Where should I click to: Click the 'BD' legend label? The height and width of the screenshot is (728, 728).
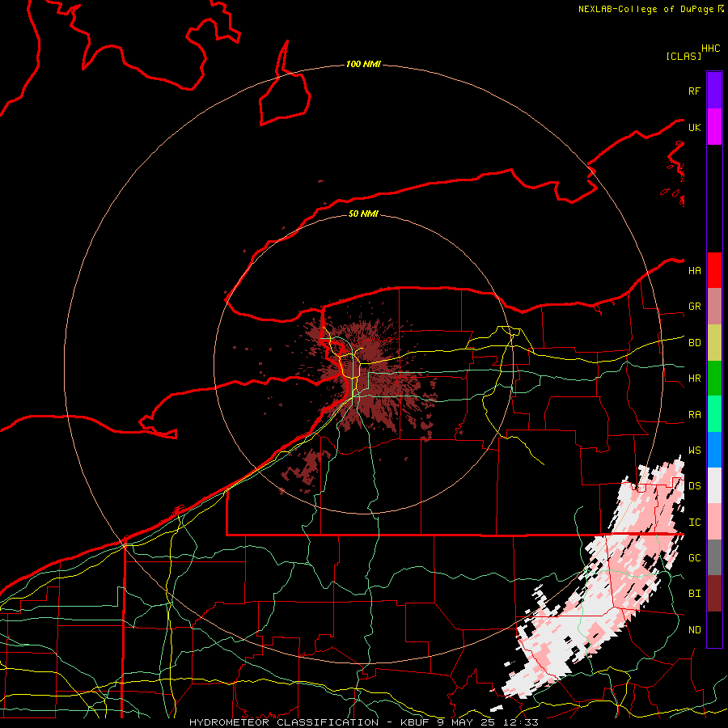[x=695, y=343]
